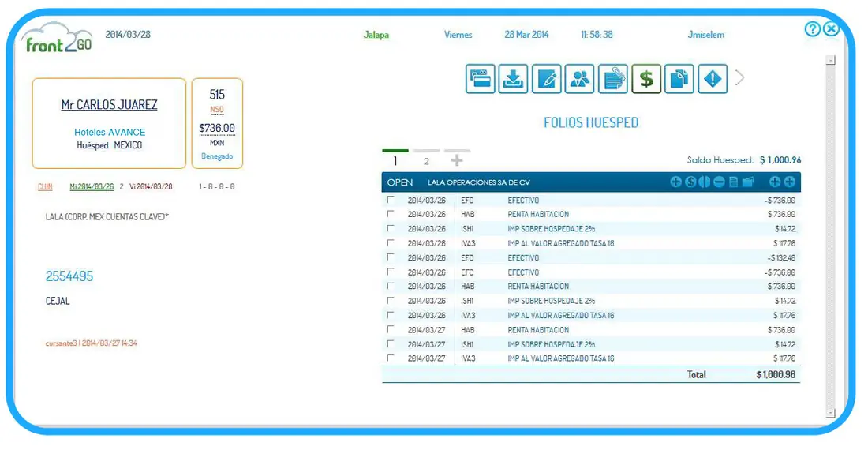The image size is (868, 450).
Task: Click the dollar circle icon in folio header
Action: tap(690, 182)
